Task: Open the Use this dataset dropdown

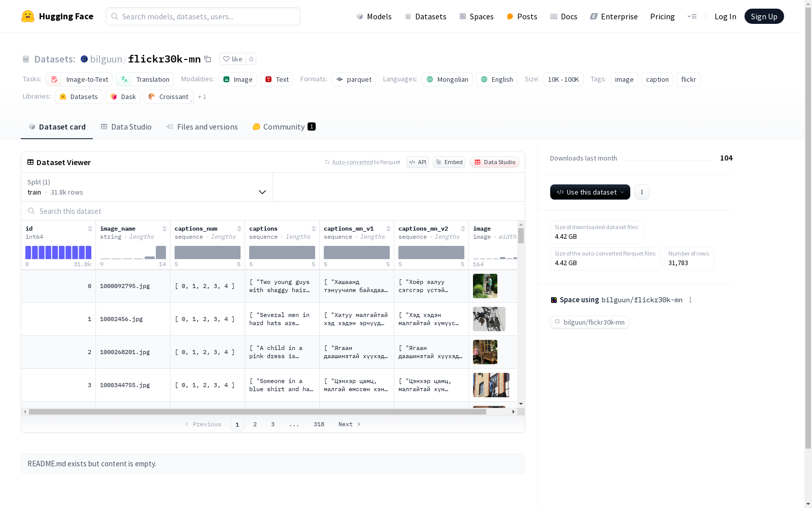Action: (x=590, y=192)
